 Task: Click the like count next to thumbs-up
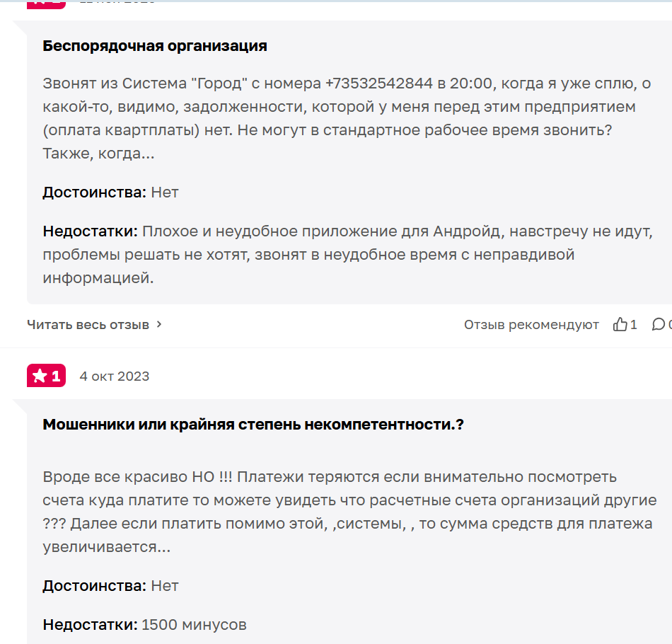click(634, 325)
